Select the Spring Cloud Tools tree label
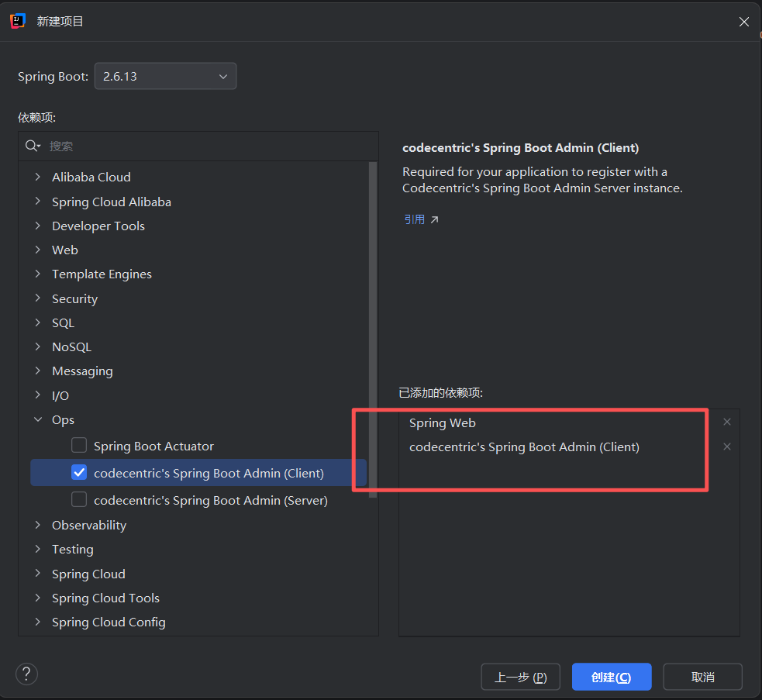The image size is (762, 700). click(x=105, y=598)
